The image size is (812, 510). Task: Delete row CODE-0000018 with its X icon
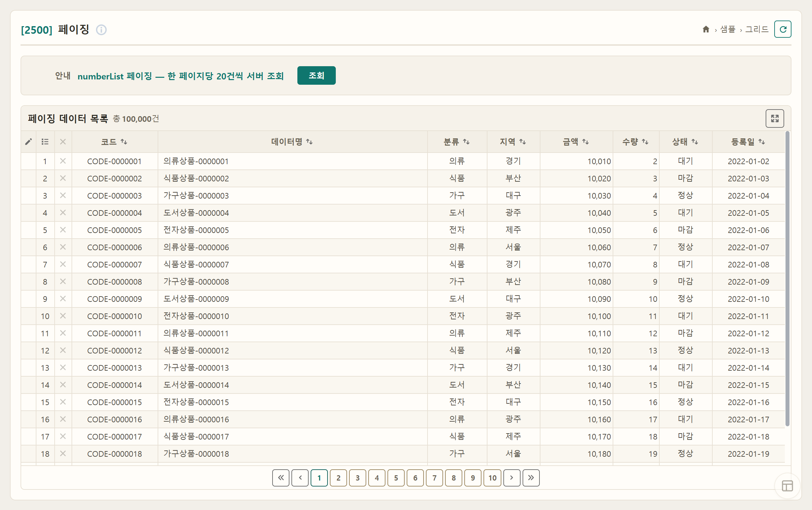[x=63, y=454]
